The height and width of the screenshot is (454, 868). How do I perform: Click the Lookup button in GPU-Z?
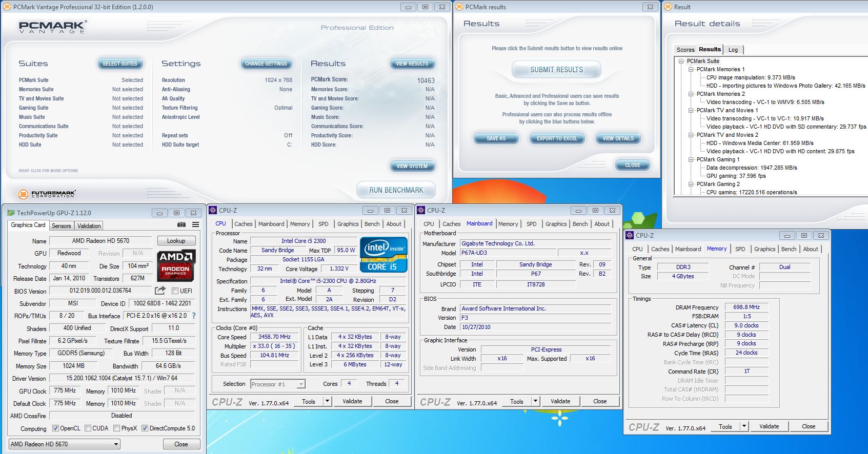[x=176, y=241]
